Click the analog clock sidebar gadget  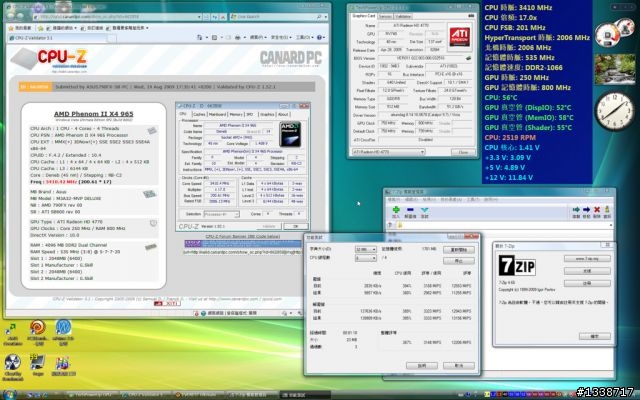pos(614,111)
